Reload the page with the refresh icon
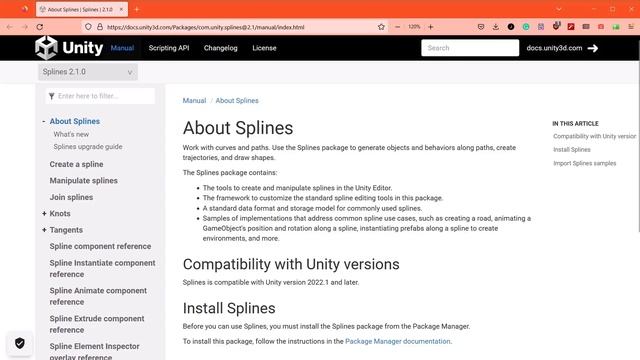 click(40, 27)
